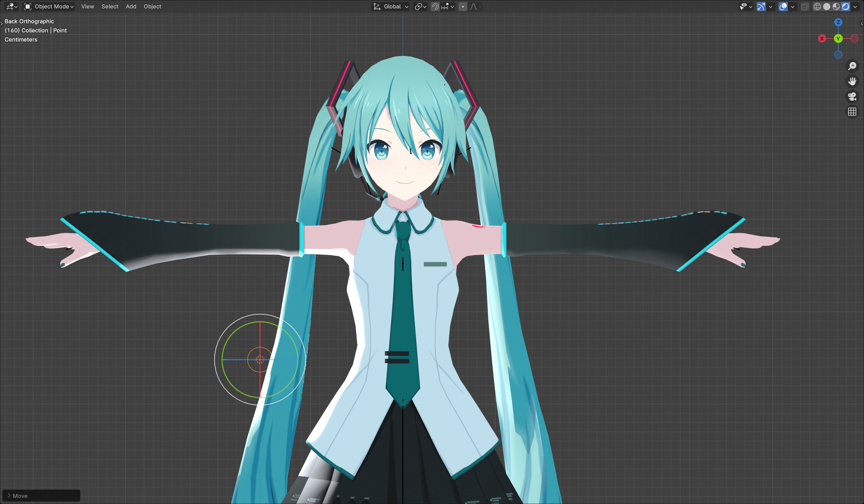Click the negative X axis red circle
Viewport: 864px width, 504px height.
point(855,38)
